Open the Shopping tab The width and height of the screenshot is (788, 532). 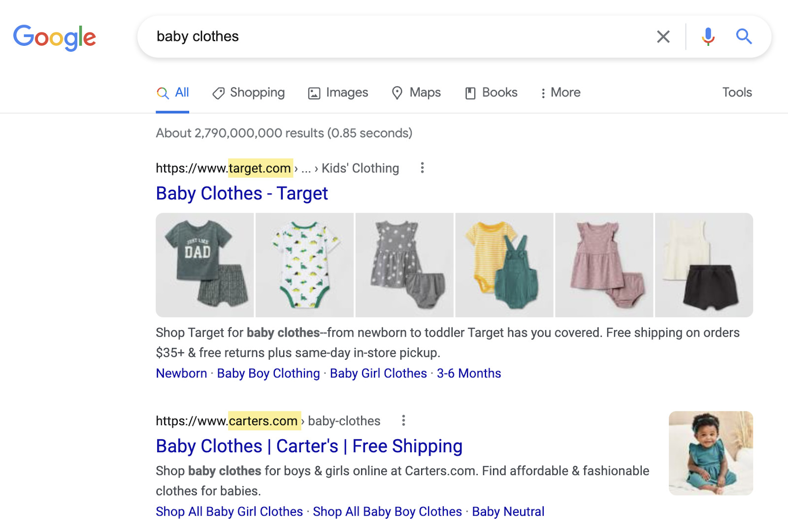tap(249, 93)
